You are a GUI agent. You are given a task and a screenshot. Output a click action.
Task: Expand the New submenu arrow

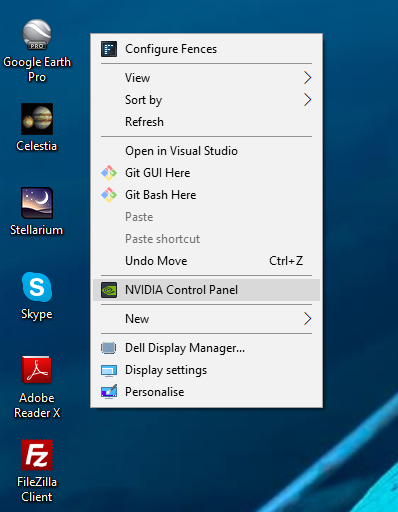pyautogui.click(x=307, y=319)
